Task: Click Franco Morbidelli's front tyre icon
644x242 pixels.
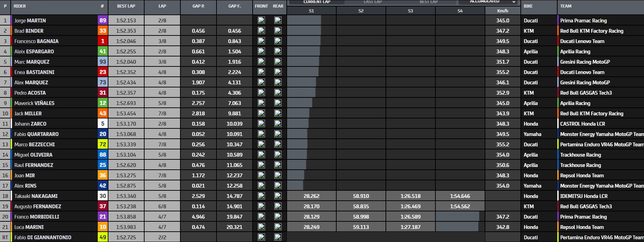Action: [261, 217]
